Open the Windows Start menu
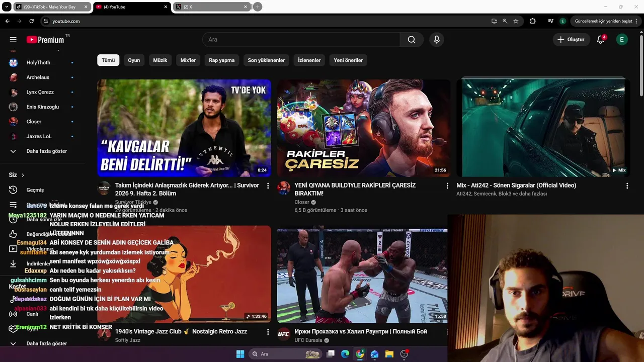Viewport: 644px width, 362px height. pyautogui.click(x=240, y=354)
